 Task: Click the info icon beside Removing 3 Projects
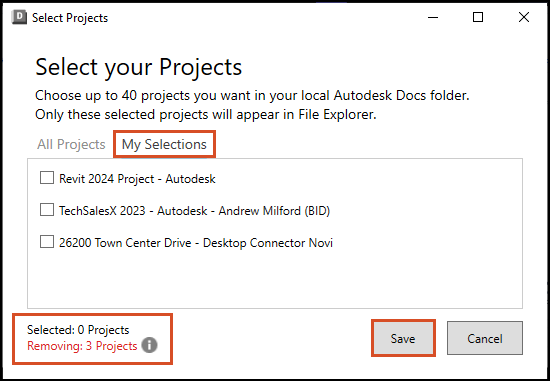coord(149,345)
